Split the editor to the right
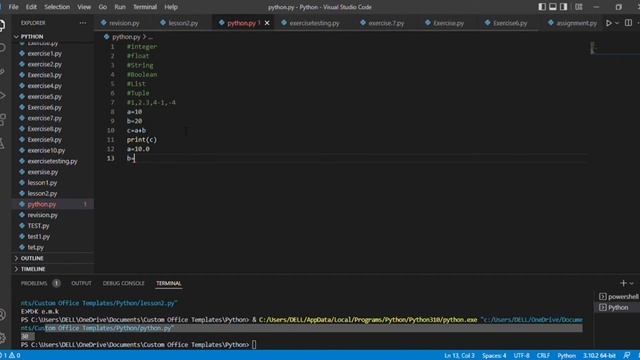 coord(628,23)
